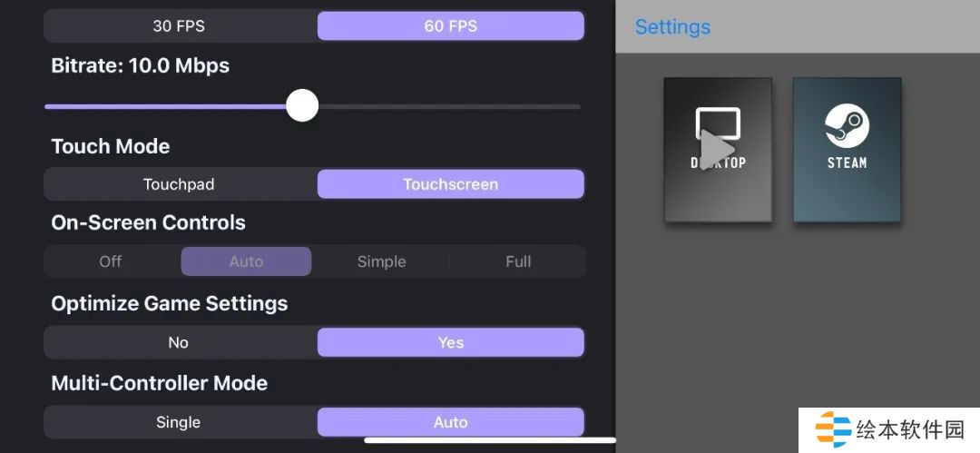The image size is (980, 453).
Task: Choose Yes for Optimize Game Settings
Action: [x=450, y=342]
